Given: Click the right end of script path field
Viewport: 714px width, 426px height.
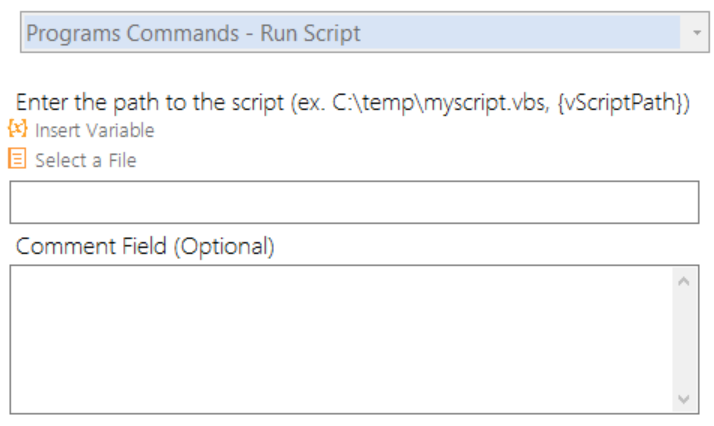Looking at the screenshot, I should pos(680,202).
